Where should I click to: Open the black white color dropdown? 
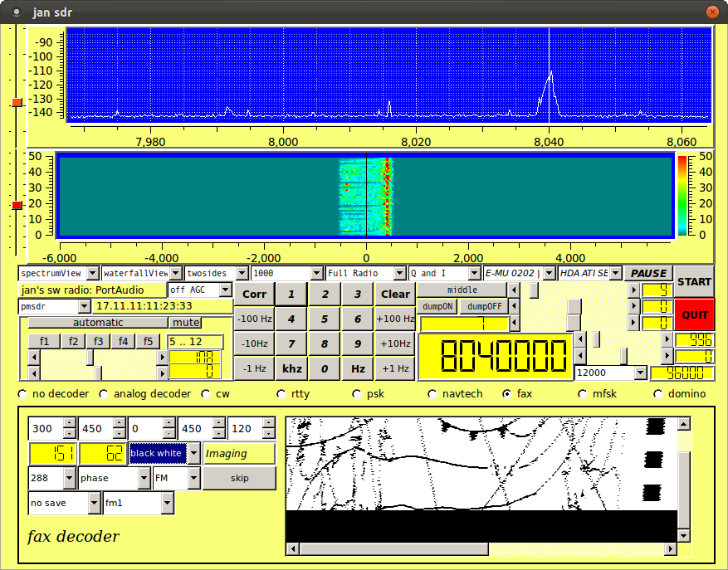tap(164, 454)
